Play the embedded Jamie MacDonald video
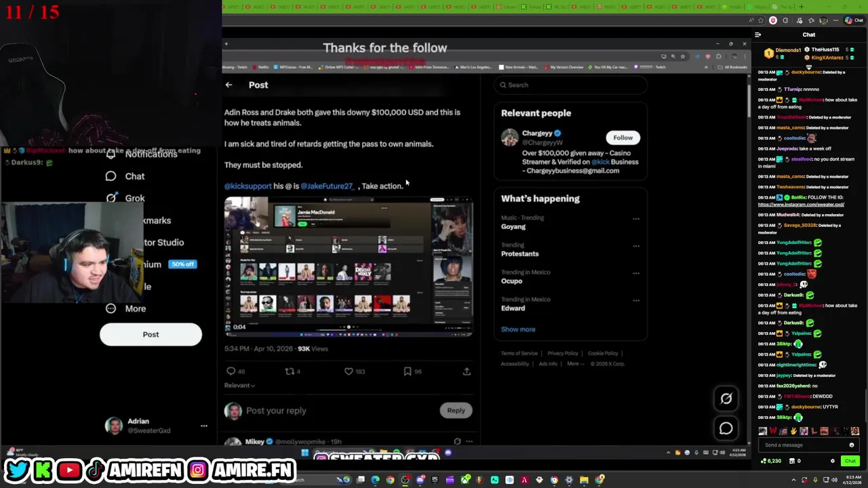This screenshot has height=488, width=868. point(348,266)
